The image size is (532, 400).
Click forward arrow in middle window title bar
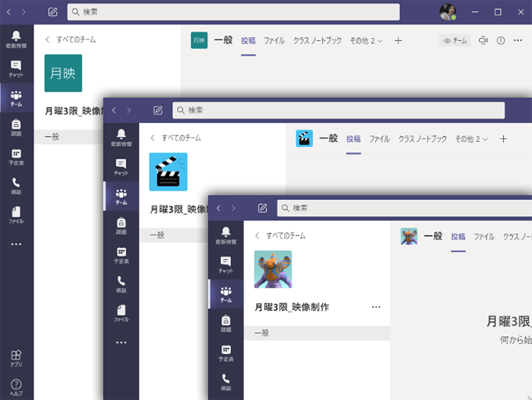tap(129, 111)
